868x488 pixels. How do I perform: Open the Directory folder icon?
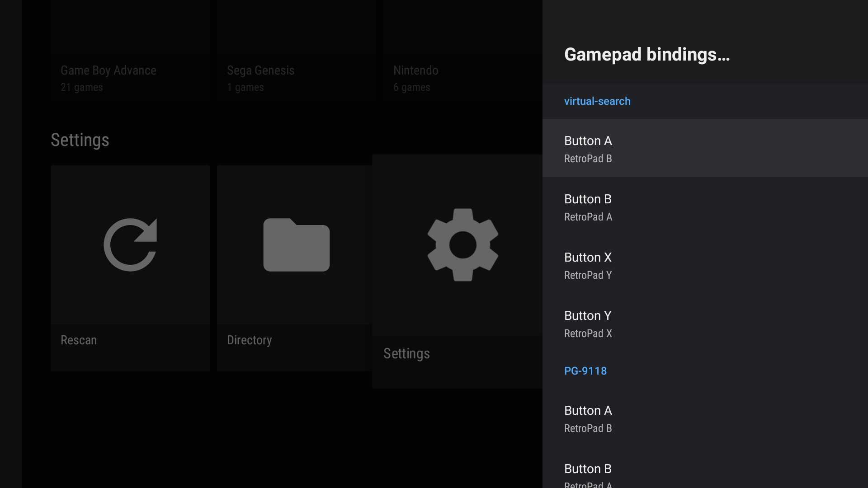point(296,244)
